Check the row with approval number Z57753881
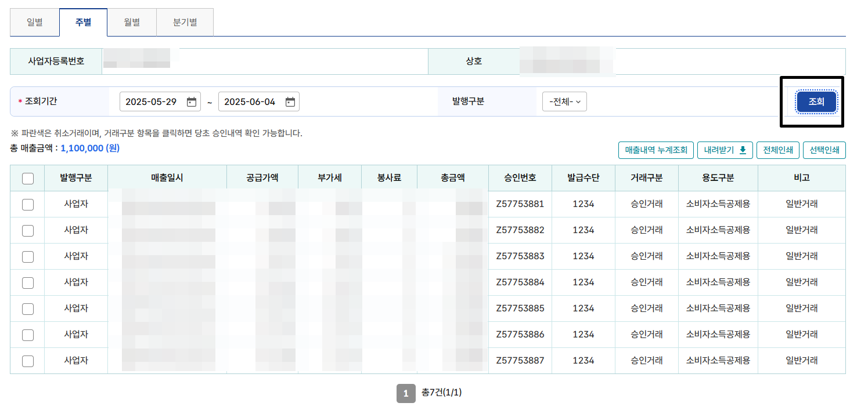This screenshot has width=868, height=410. point(27,204)
